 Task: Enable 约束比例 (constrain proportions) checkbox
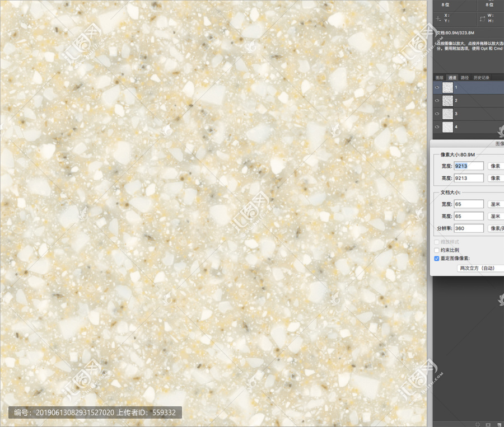point(436,250)
